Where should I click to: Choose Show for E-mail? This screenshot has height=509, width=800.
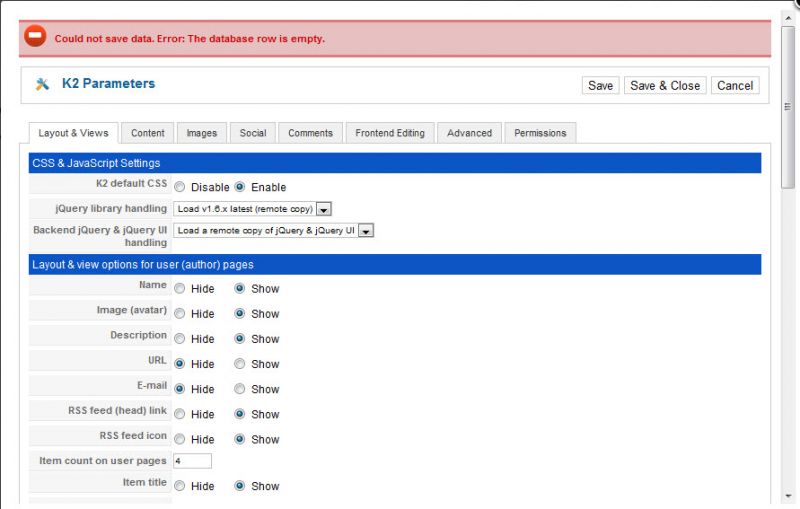point(240,389)
